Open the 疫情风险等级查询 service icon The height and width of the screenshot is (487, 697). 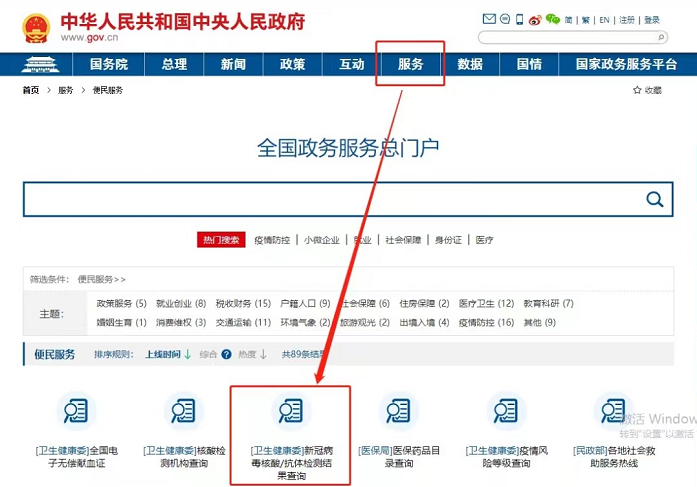(x=506, y=411)
